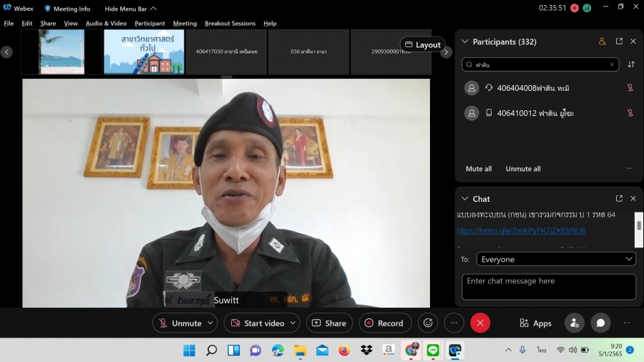Pop out the Chat panel
Image resolution: width=644 pixels, height=362 pixels.
point(619,198)
